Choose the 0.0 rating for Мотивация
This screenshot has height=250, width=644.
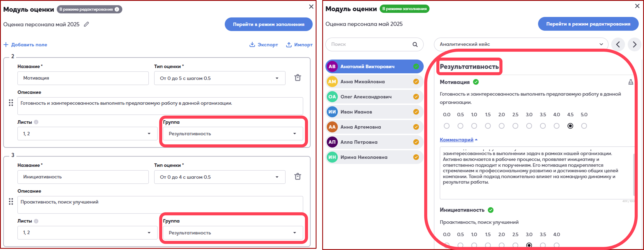tap(447, 126)
